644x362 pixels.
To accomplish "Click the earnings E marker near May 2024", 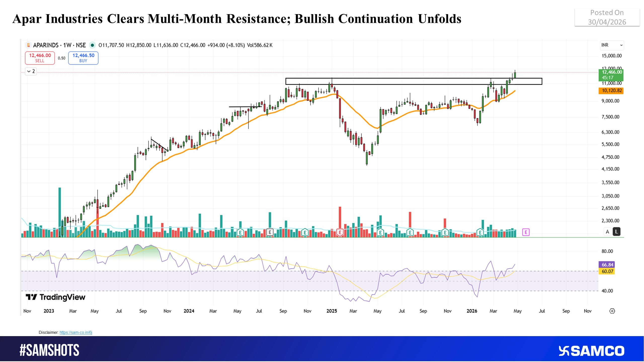I will tap(240, 233).
